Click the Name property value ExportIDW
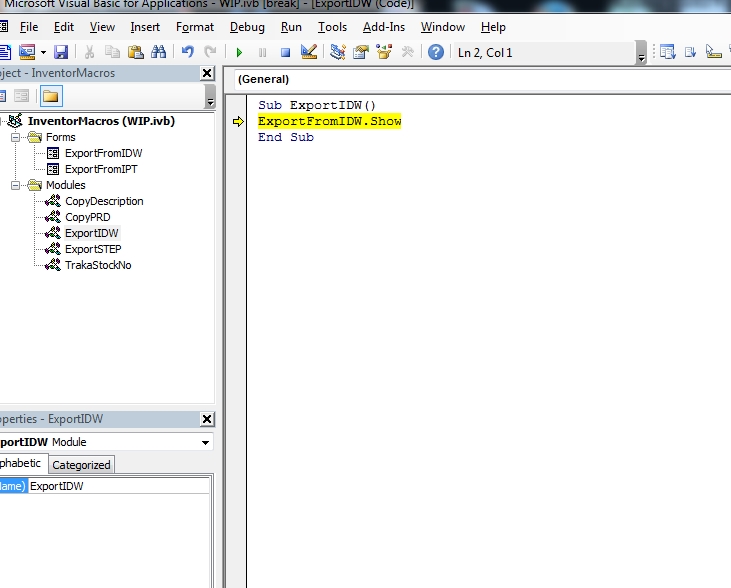The height and width of the screenshot is (588, 731). [x=119, y=486]
